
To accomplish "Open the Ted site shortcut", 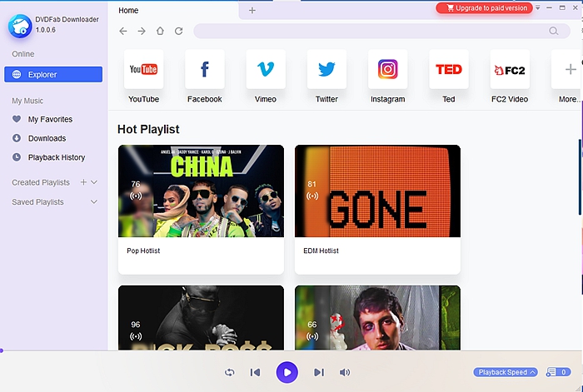I will click(x=448, y=69).
